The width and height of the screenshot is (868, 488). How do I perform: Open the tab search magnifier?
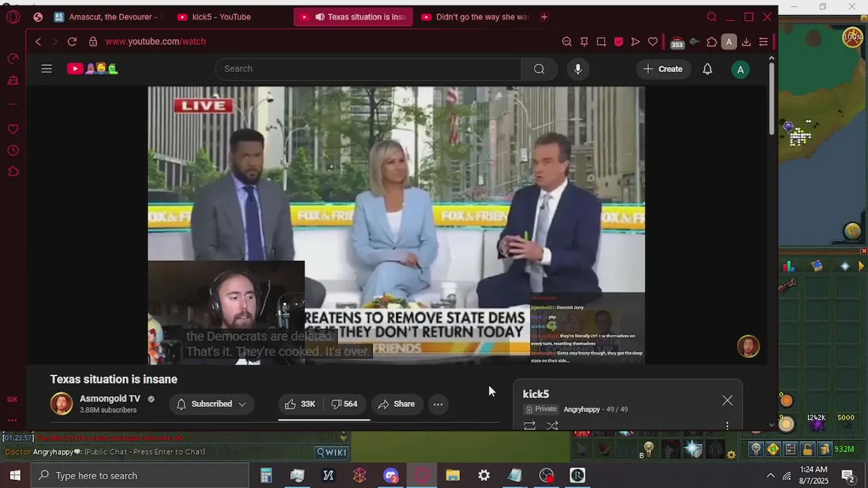pyautogui.click(x=711, y=17)
